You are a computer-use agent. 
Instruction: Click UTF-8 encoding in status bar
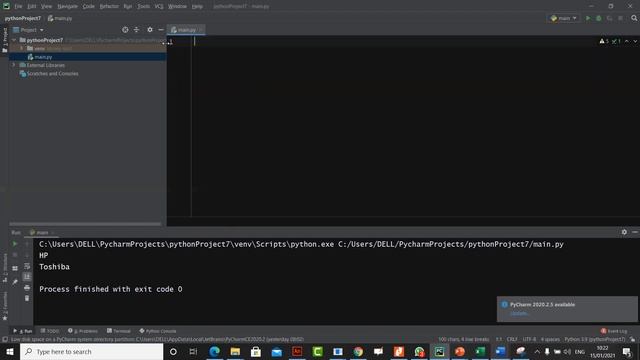(x=529, y=339)
